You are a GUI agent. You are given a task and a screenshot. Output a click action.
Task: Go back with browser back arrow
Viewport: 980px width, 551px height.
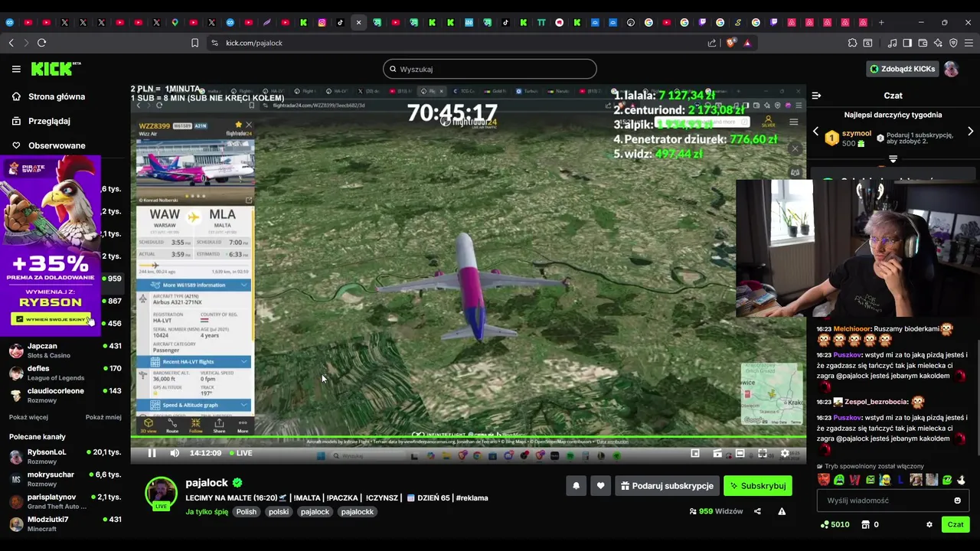[x=11, y=43]
